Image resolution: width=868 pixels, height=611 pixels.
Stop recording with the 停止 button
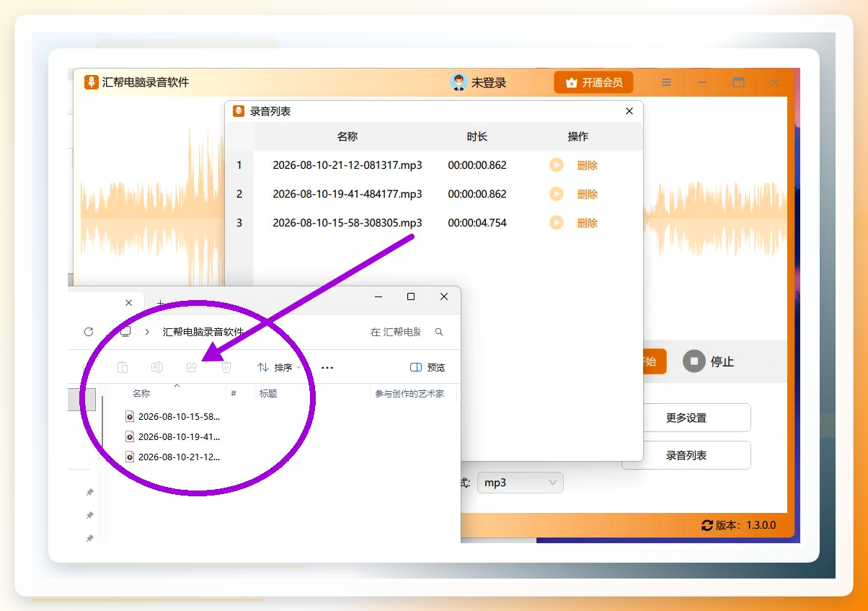pos(708,361)
